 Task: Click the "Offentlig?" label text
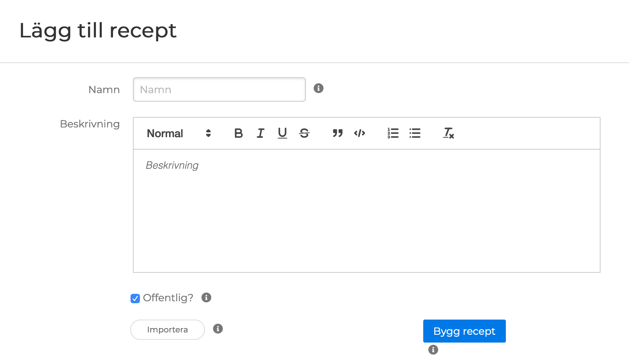tap(168, 298)
